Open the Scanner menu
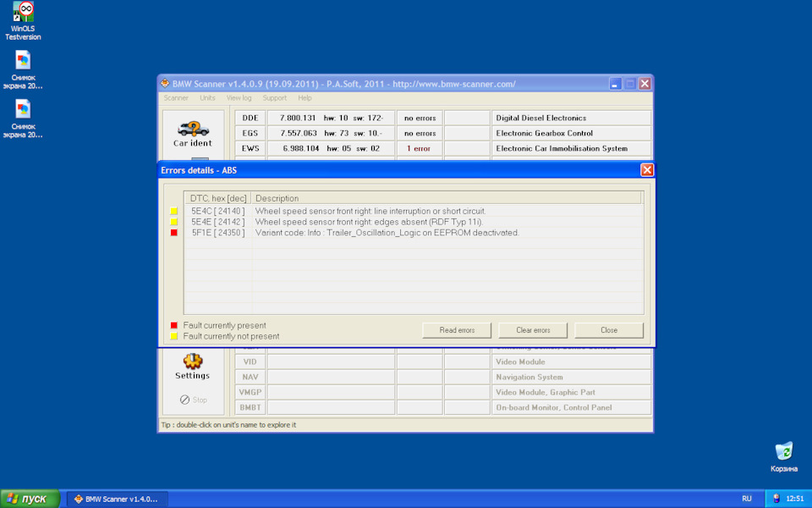This screenshot has width=812, height=508. coord(176,98)
